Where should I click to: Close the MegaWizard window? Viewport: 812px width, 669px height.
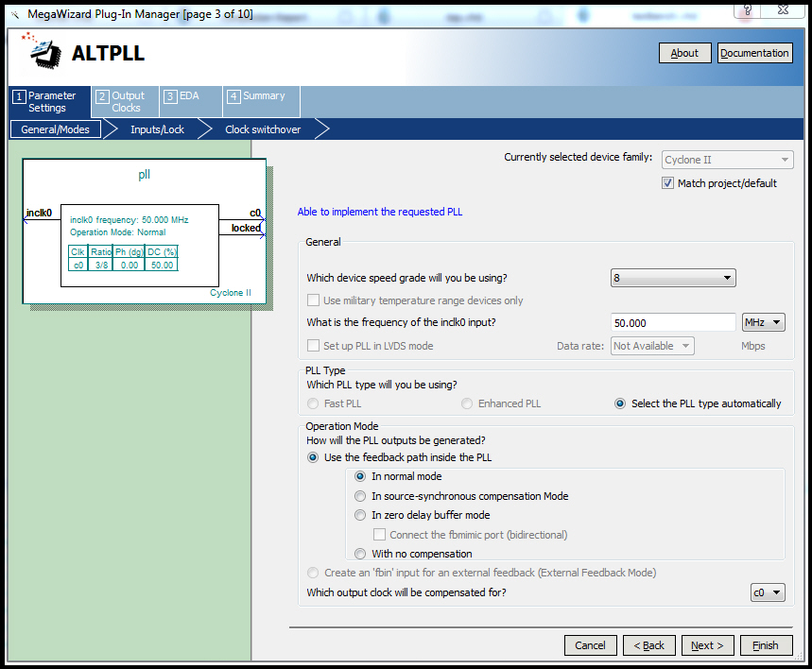pyautogui.click(x=783, y=10)
